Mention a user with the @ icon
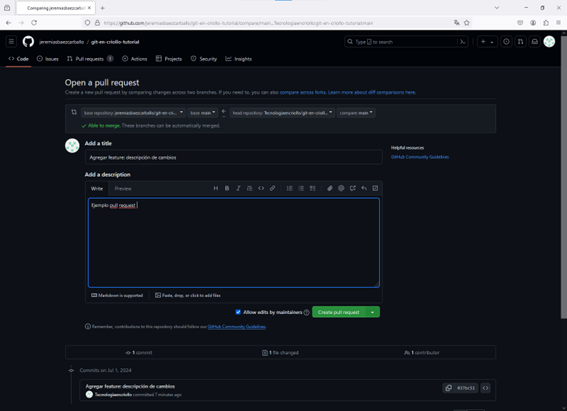 tap(341, 188)
